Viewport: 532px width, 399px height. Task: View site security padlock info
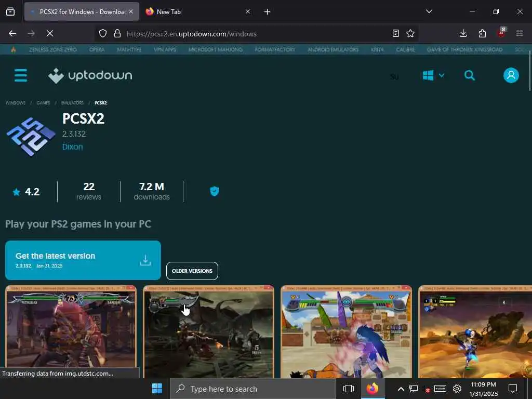117,33
